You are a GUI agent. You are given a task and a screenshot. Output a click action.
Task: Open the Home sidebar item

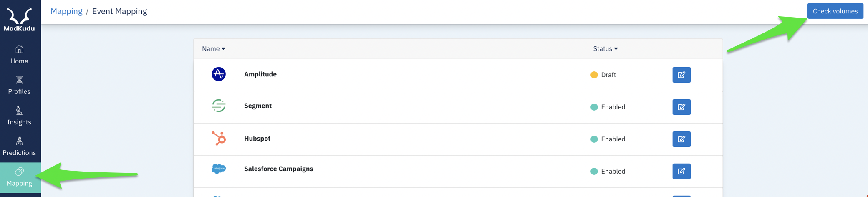point(19,55)
